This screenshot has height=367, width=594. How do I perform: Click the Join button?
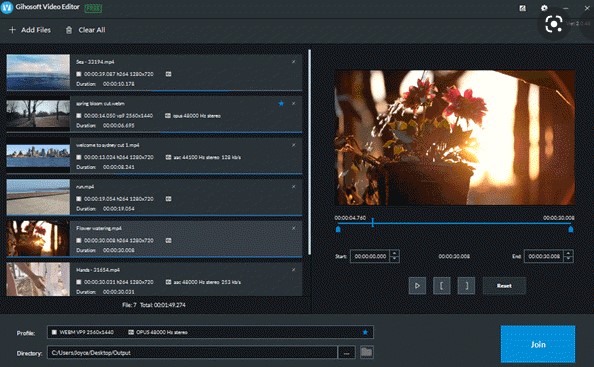[538, 344]
